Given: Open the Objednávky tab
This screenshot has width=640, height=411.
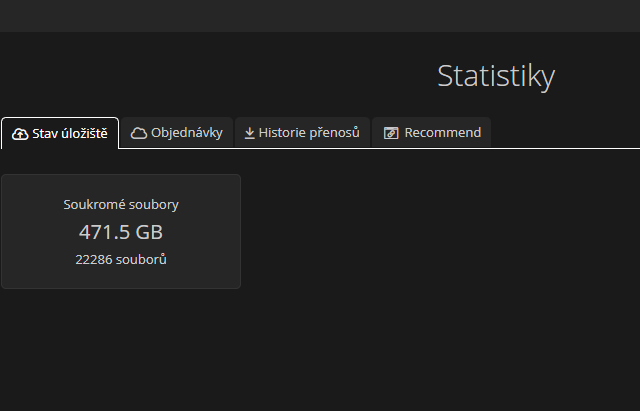Looking at the screenshot, I should (x=177, y=133).
